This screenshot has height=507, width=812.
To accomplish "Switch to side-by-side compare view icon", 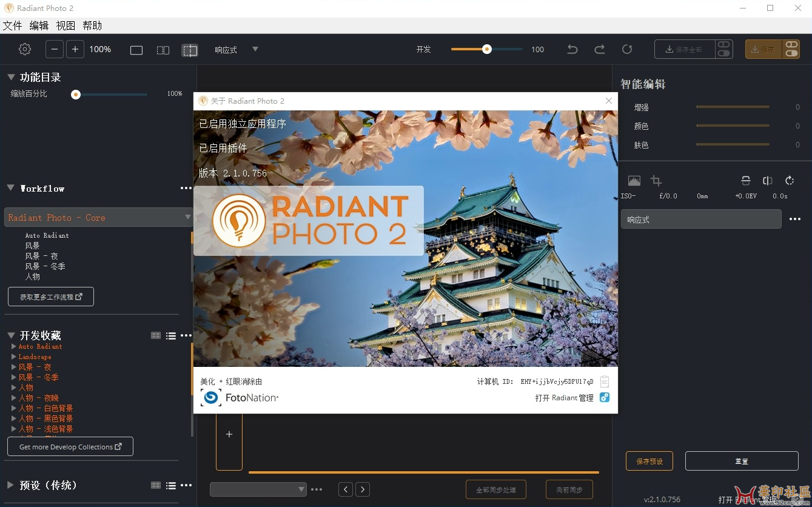I will tap(163, 50).
